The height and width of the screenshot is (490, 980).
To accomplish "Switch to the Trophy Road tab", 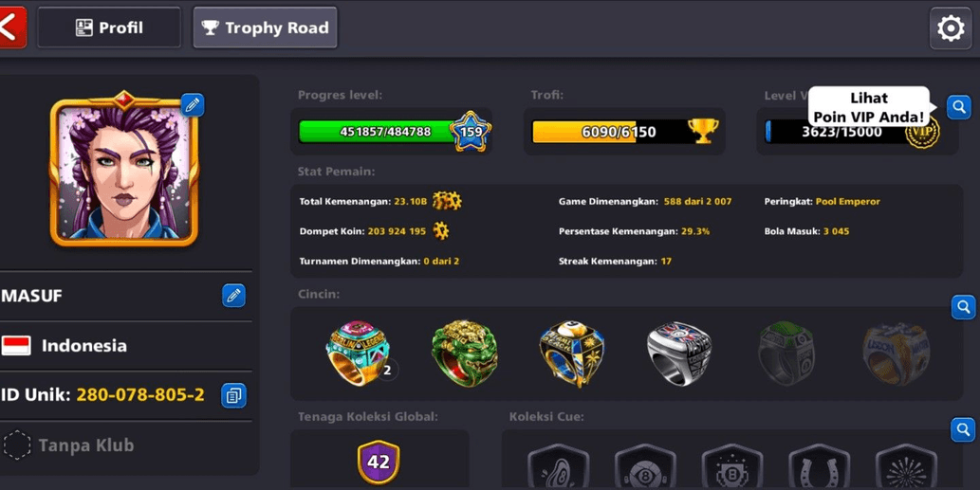I will click(265, 27).
